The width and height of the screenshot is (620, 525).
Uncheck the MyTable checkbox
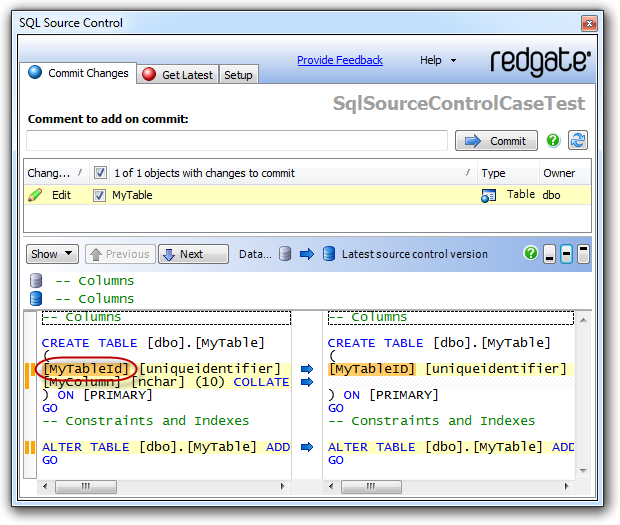(99, 195)
